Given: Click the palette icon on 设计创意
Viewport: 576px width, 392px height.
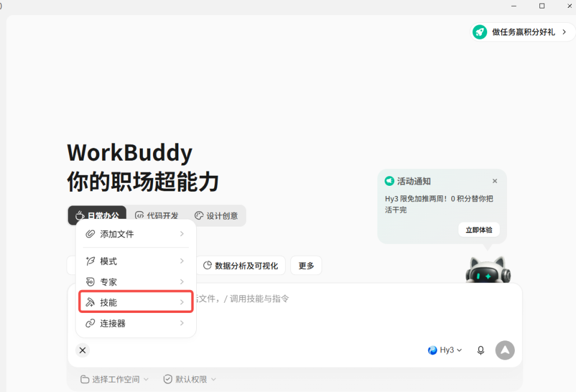Looking at the screenshot, I should point(199,215).
